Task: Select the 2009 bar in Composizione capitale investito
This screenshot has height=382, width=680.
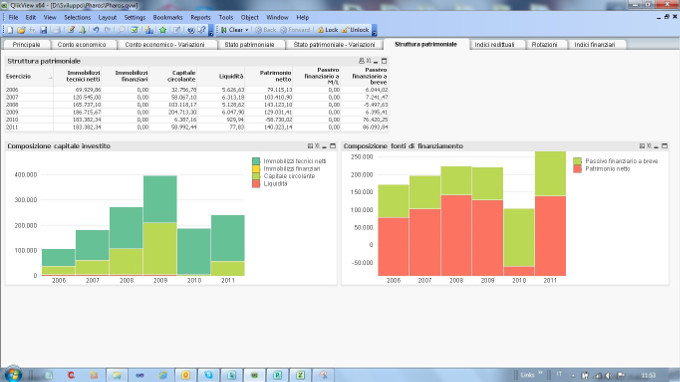Action: tap(160, 225)
